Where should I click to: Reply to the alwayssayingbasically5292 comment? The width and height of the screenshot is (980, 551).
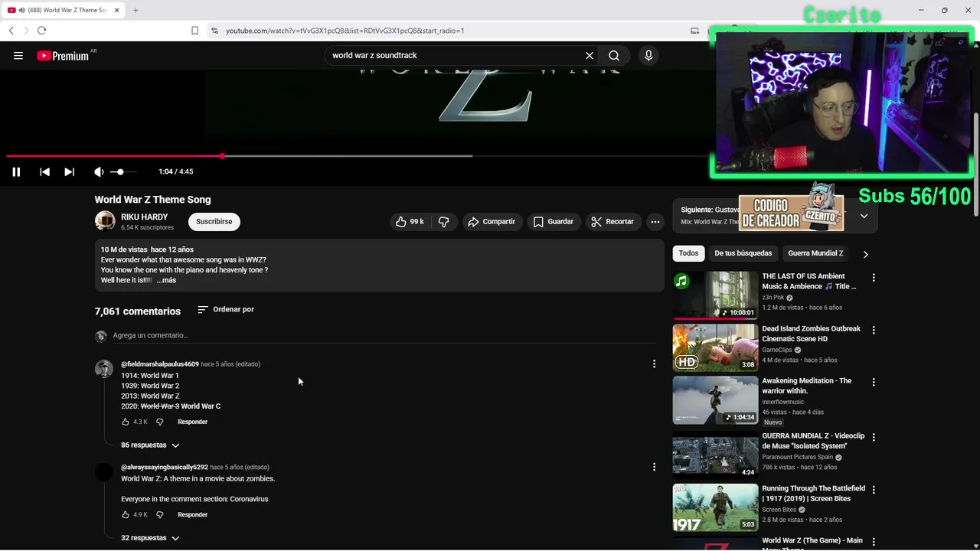[192, 514]
